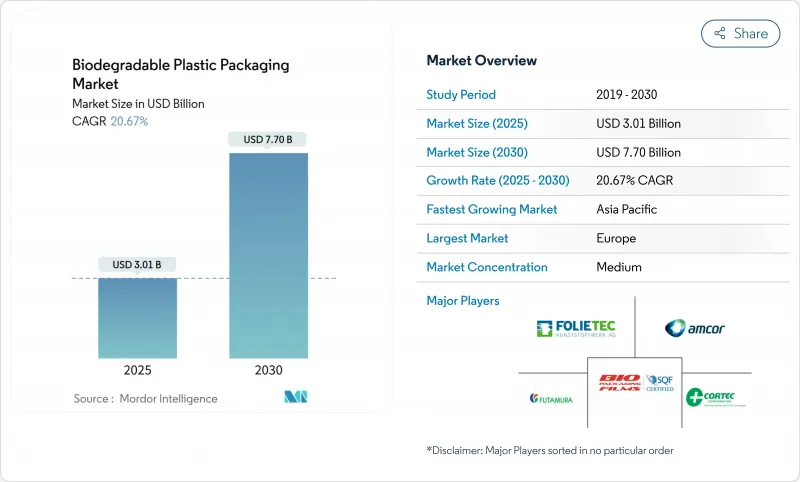Image resolution: width=800 pixels, height=482 pixels.
Task: Click the Share button
Action: [740, 33]
